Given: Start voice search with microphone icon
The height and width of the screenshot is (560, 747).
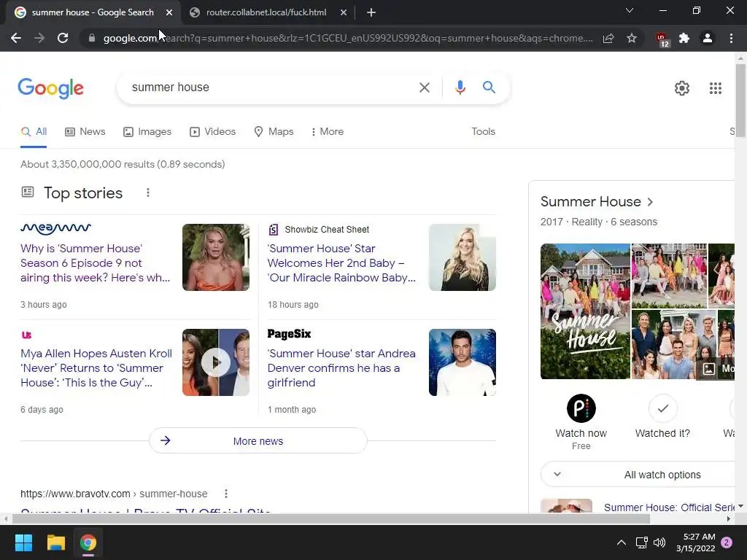Looking at the screenshot, I should [460, 87].
